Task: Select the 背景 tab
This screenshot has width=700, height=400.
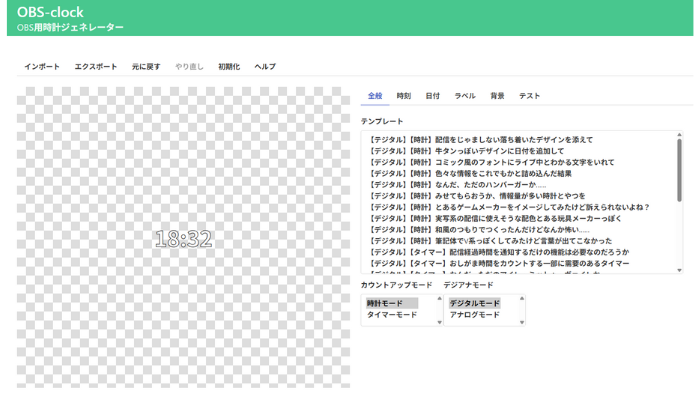Action: (x=497, y=96)
